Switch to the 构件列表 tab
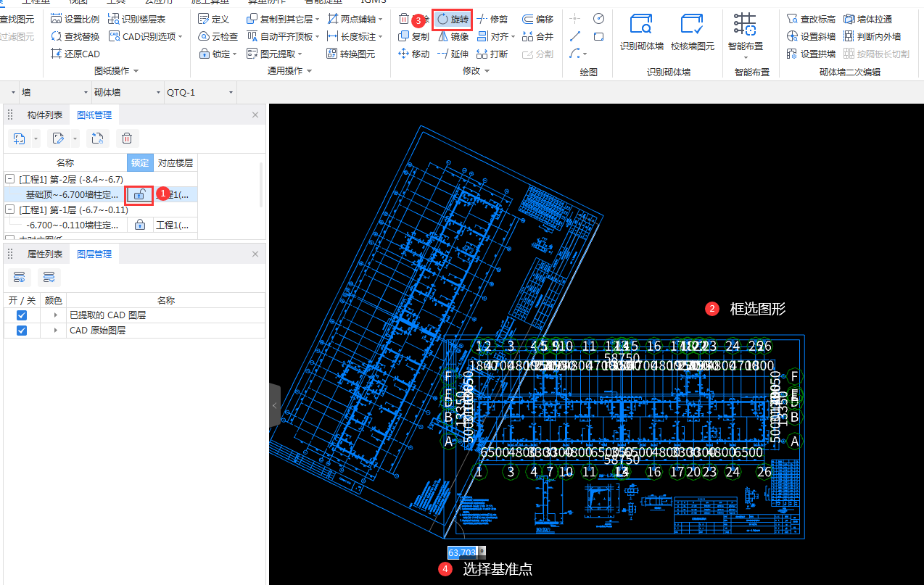924x585 pixels. (45, 115)
